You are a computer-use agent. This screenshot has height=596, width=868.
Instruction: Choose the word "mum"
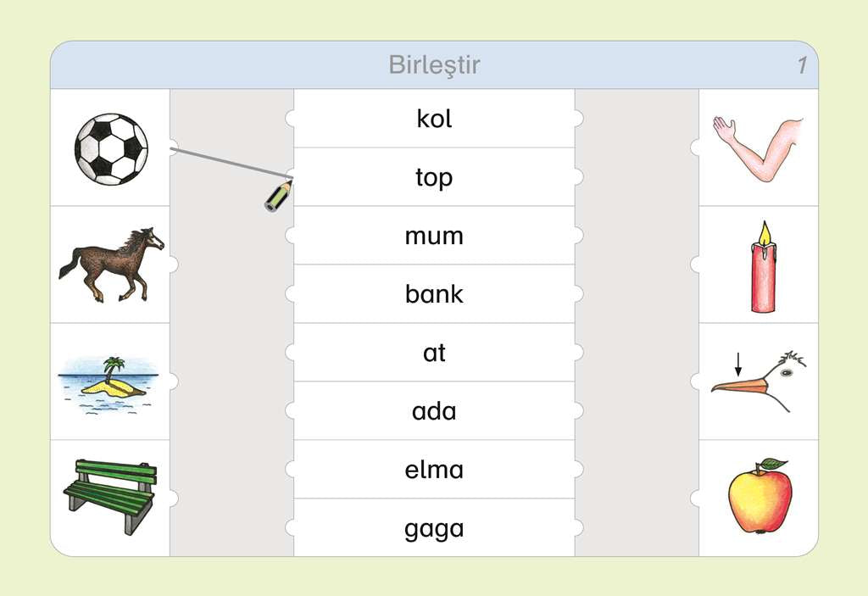(434, 236)
